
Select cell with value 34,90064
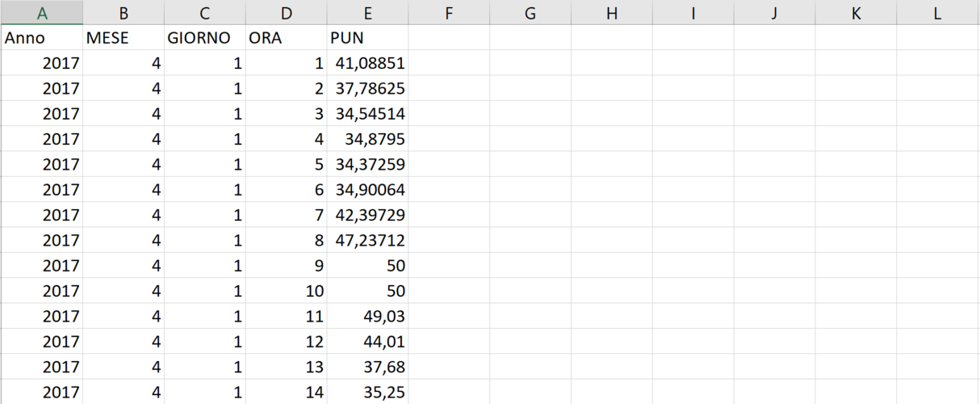click(368, 190)
